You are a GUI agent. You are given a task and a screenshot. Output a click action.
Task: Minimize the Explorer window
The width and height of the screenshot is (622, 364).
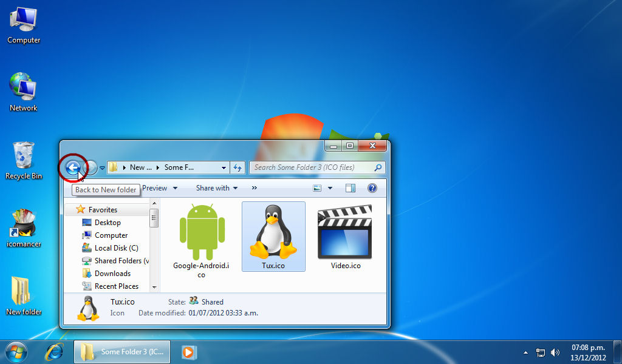pyautogui.click(x=333, y=146)
